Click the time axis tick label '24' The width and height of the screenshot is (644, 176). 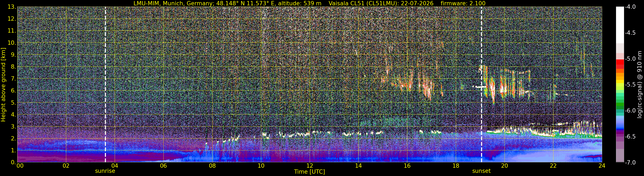[602, 166]
